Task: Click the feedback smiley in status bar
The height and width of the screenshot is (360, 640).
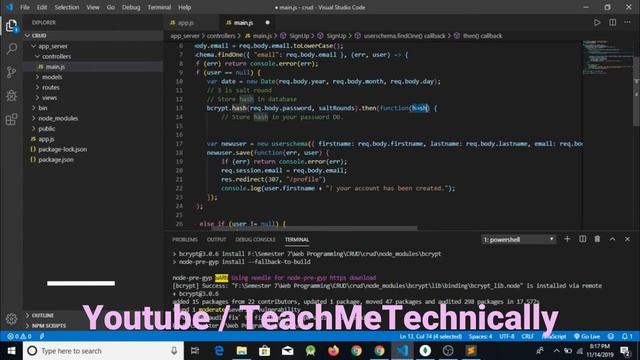Action: tap(611, 336)
